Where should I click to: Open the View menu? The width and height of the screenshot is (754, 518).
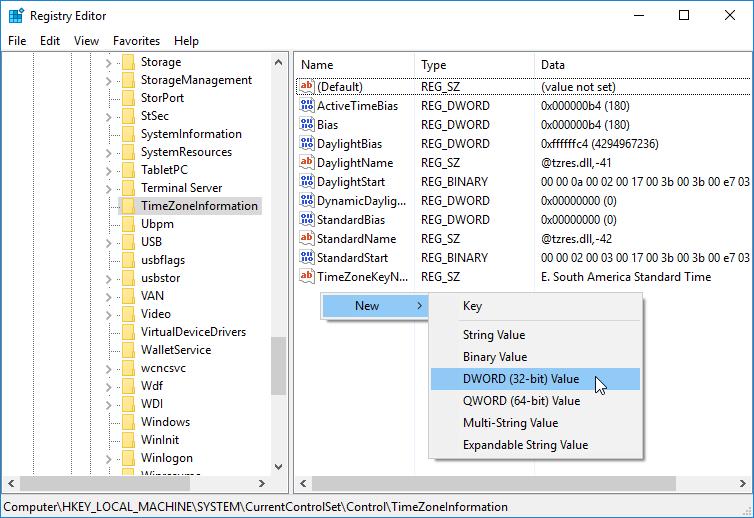[x=86, y=41]
